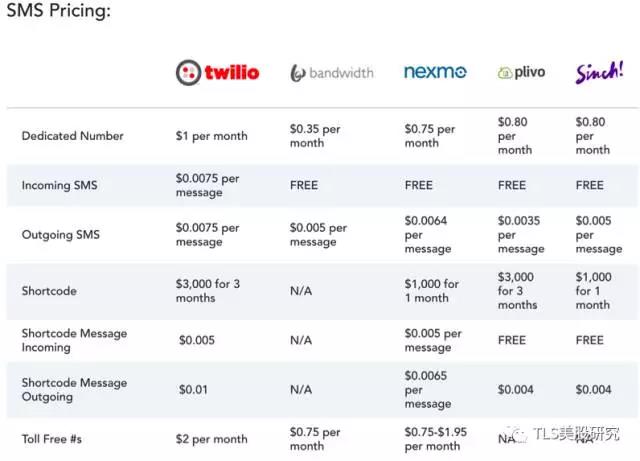The height and width of the screenshot is (461, 640).
Task: Click the Nexmo logo
Action: (435, 72)
